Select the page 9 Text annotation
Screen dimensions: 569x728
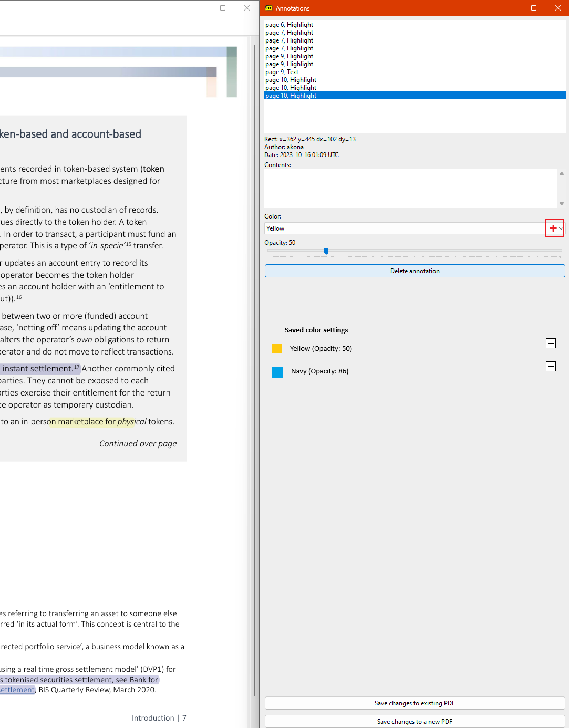point(282,72)
